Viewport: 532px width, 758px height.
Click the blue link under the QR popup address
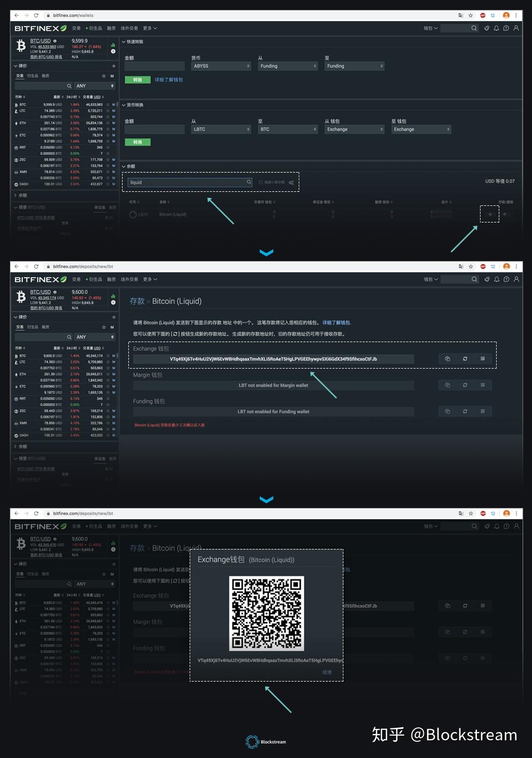pyautogui.click(x=327, y=672)
